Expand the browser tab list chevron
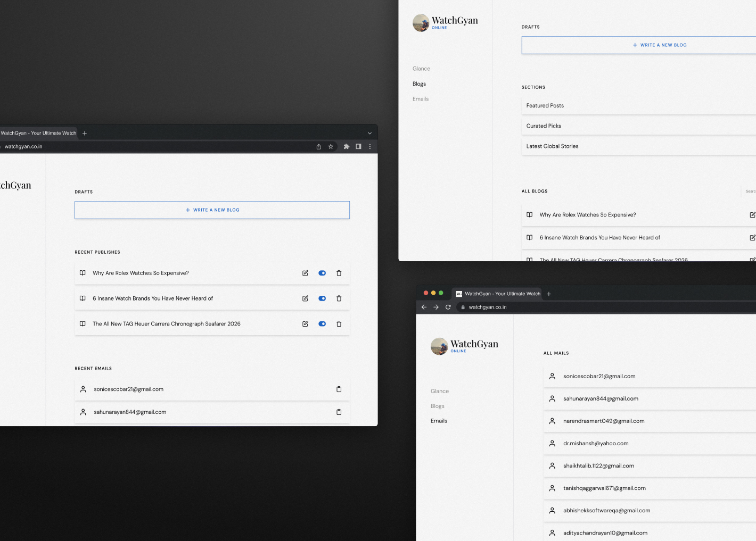This screenshot has height=541, width=756. tap(369, 133)
